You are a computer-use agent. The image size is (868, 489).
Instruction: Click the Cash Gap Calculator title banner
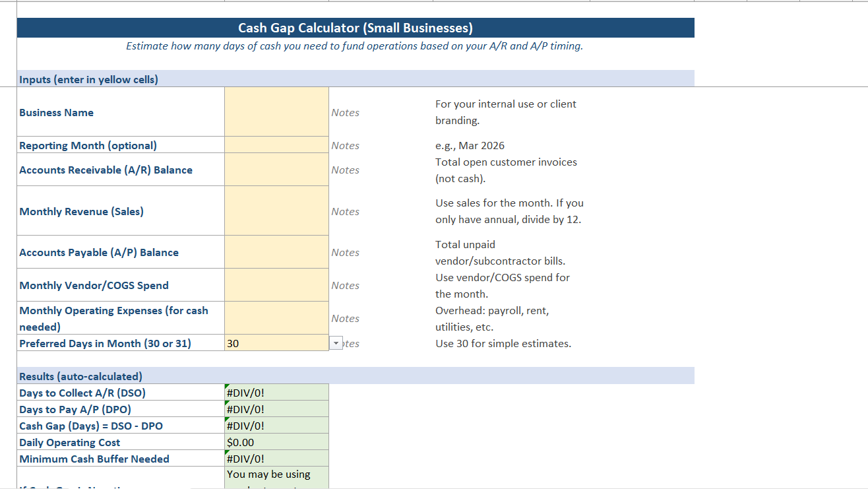(356, 28)
